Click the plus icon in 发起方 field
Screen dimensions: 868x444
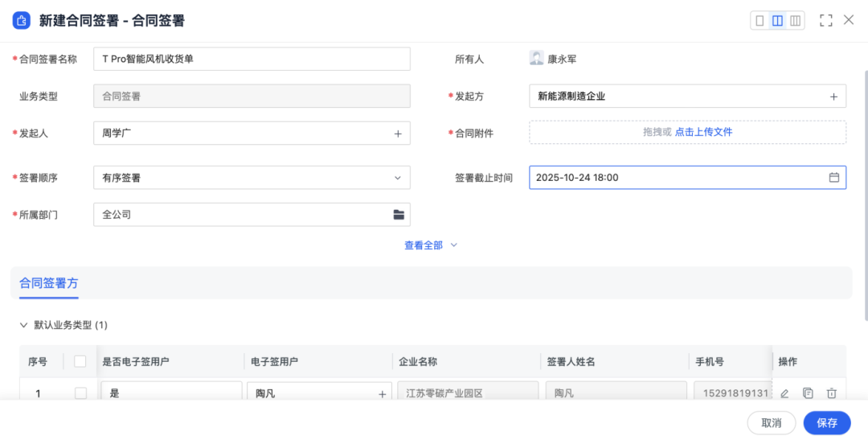click(x=834, y=97)
